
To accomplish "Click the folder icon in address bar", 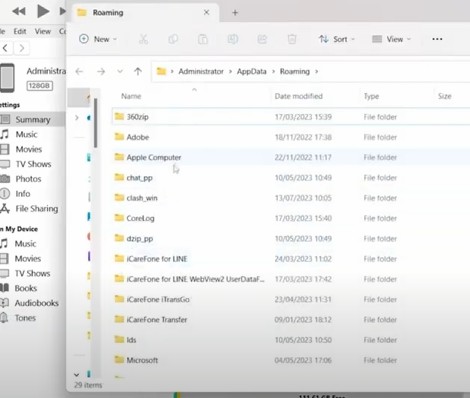I will (x=161, y=71).
